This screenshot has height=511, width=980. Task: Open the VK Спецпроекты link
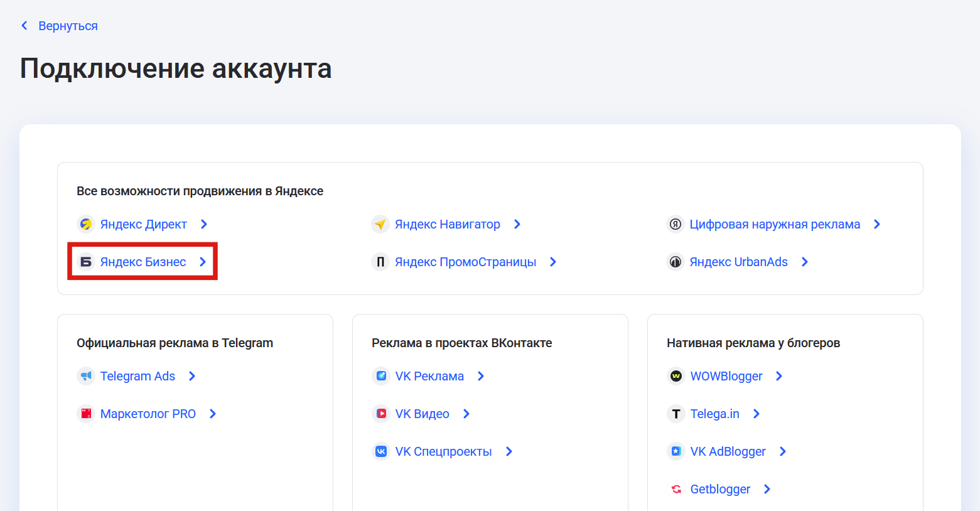(444, 451)
